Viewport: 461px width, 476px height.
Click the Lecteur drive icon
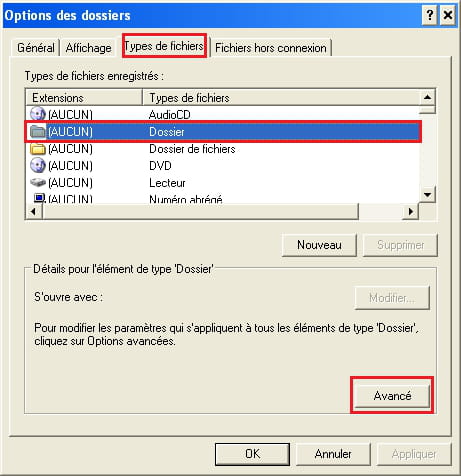click(x=38, y=182)
